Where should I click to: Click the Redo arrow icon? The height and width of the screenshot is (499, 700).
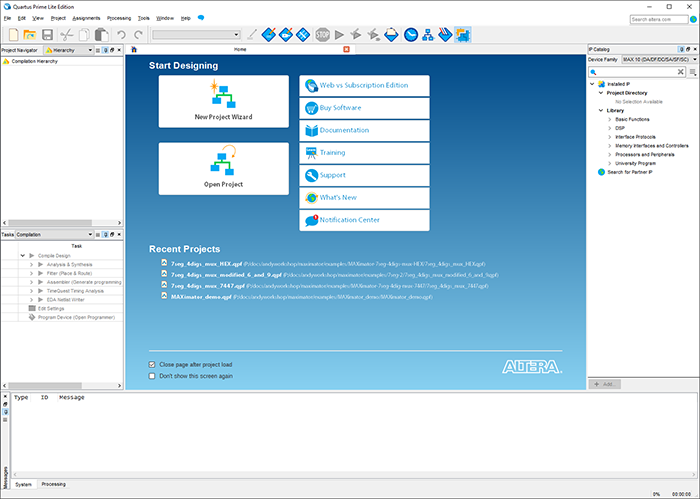[x=138, y=34]
